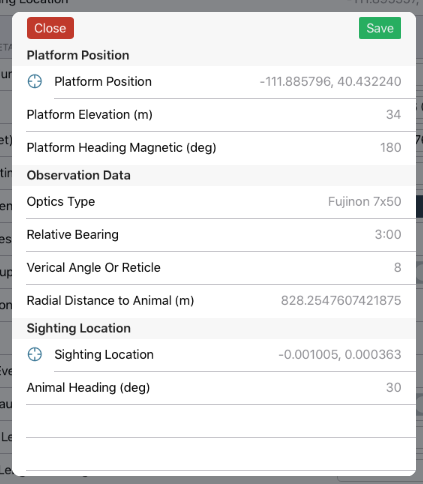Image resolution: width=423 pixels, height=484 pixels.
Task: Click the platform coordinates -111.885796, 40.432240
Action: 330,81
